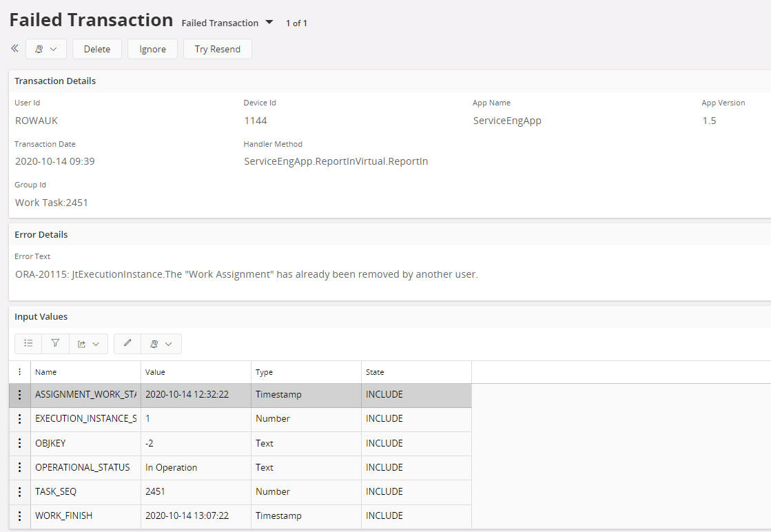This screenshot has height=532, width=771.
Task: Click the State column header
Action: [375, 372]
